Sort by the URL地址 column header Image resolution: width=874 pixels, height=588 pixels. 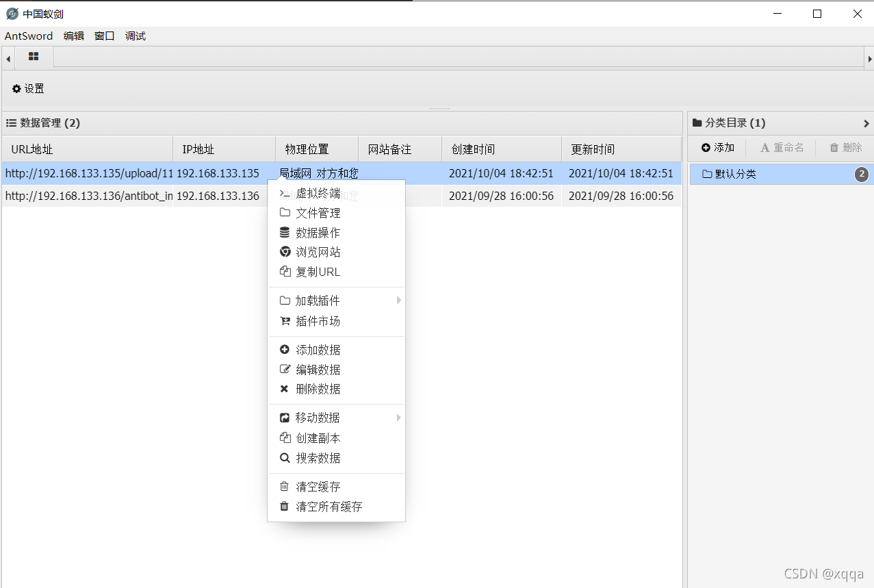[x=88, y=149]
